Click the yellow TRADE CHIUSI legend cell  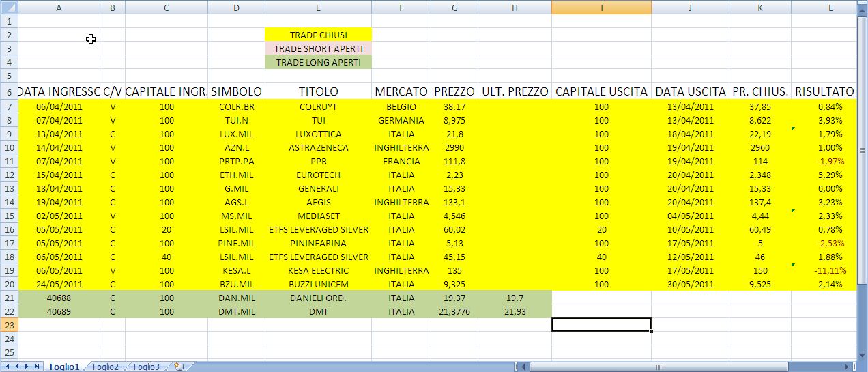pyautogui.click(x=318, y=35)
